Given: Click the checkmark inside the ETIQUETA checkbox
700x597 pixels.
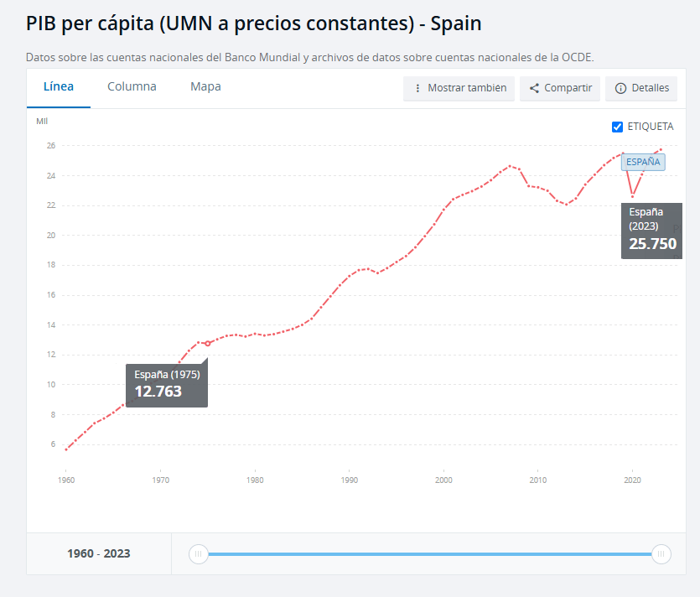Looking at the screenshot, I should tap(618, 126).
